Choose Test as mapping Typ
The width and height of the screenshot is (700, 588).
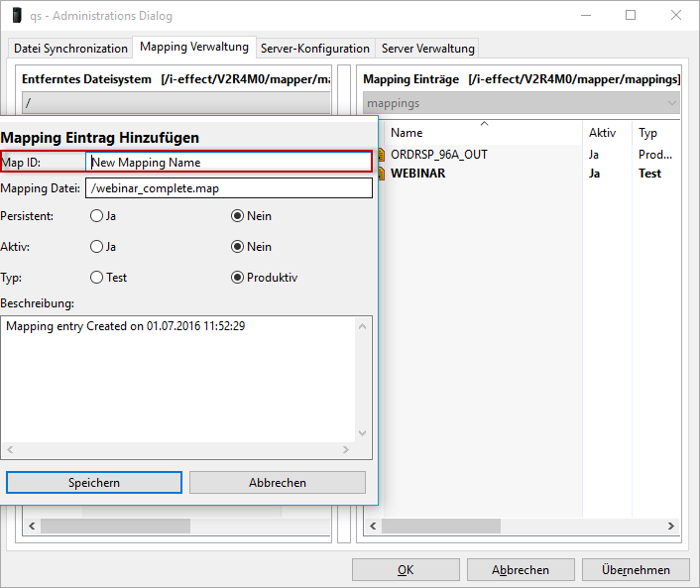tap(97, 278)
